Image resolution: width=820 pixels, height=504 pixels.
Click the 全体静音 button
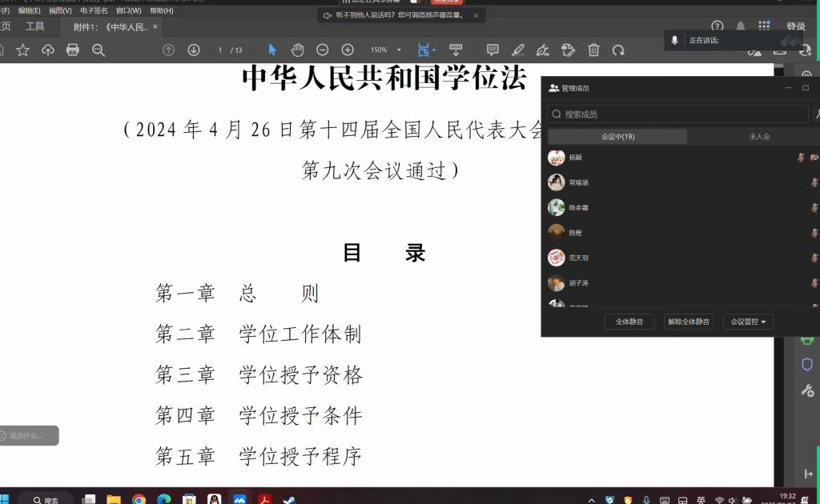point(629,322)
